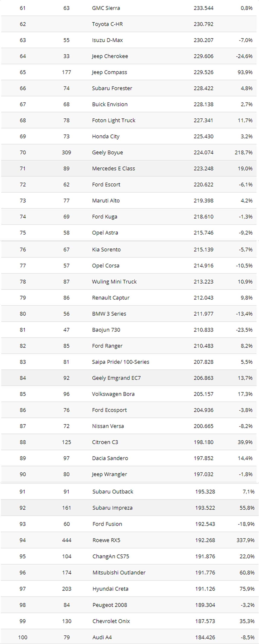
Task: Click the Jeep Cherokee entry
Action: tap(110, 56)
